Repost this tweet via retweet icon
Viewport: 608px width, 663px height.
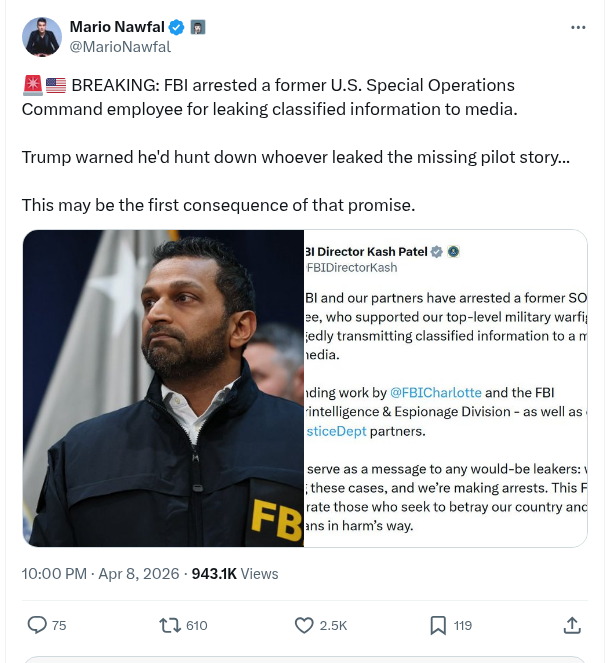point(171,625)
